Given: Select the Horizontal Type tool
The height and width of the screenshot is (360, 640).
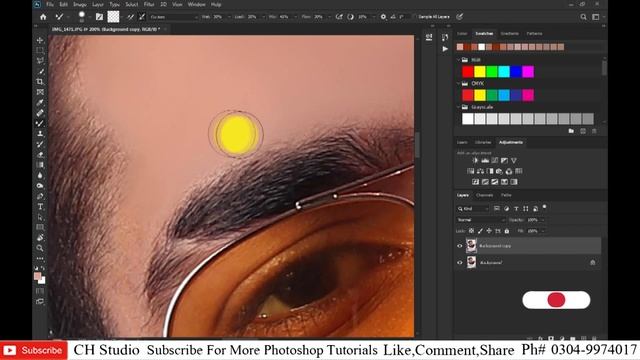Looking at the screenshot, I should pyautogui.click(x=40, y=207).
